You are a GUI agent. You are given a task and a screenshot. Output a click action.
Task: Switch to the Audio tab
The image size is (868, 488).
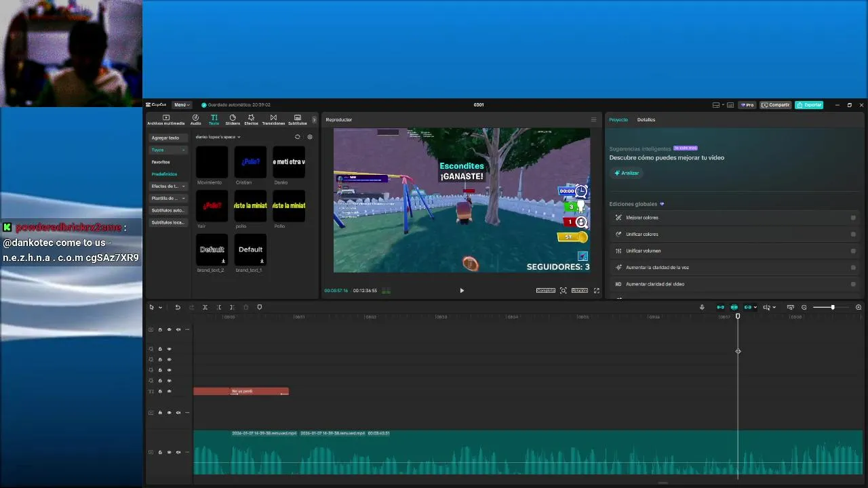tap(195, 120)
